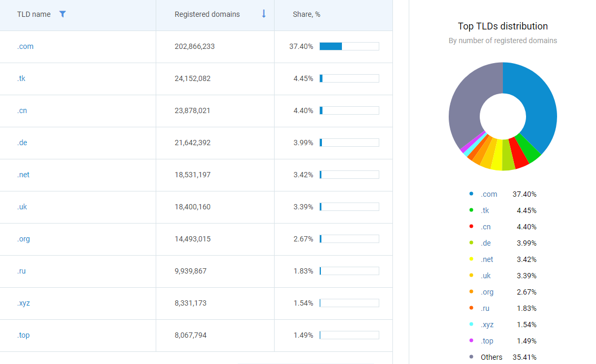Select the .top legend label
The width and height of the screenshot is (596, 364).
pyautogui.click(x=487, y=341)
